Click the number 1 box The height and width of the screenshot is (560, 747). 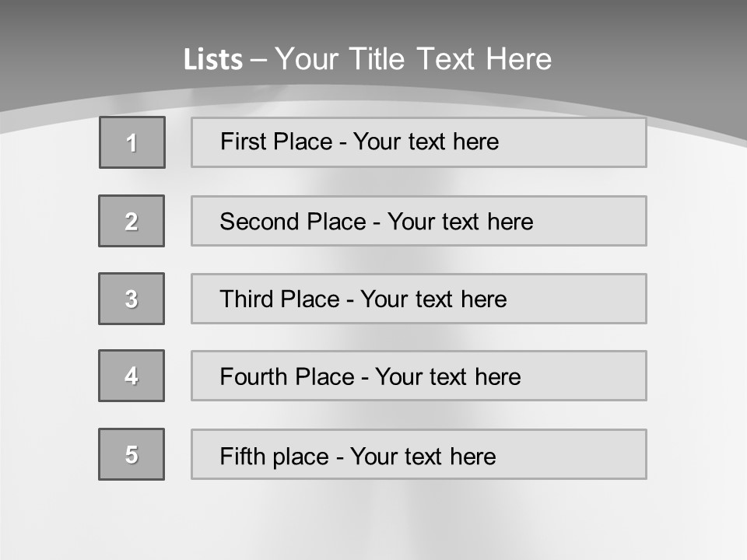pos(132,142)
